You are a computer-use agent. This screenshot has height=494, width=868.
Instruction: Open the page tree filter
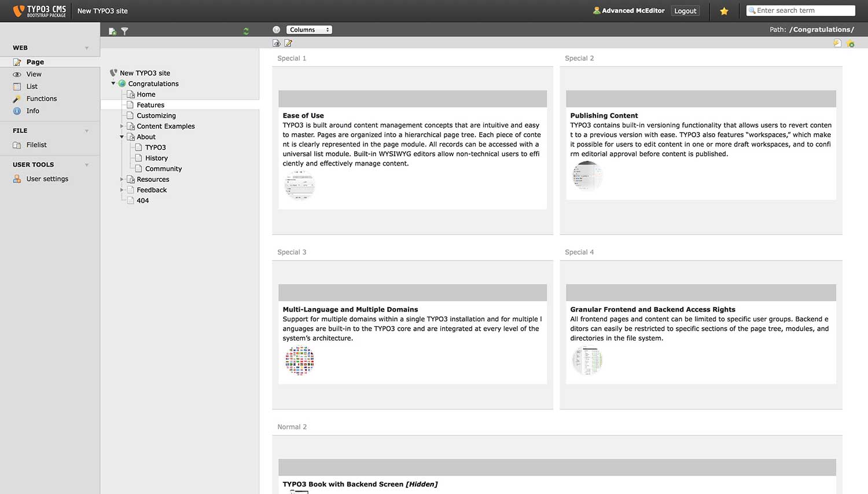point(124,31)
